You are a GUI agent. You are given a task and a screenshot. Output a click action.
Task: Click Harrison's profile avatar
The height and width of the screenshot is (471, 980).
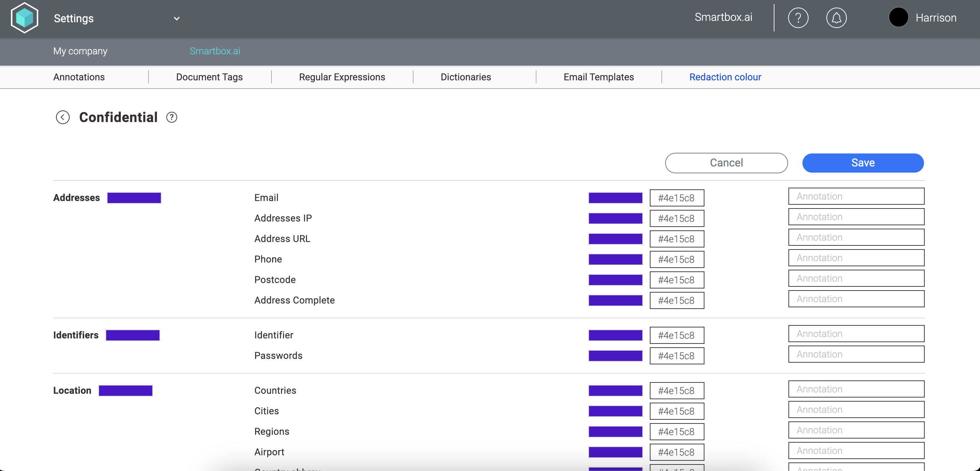pos(898,17)
